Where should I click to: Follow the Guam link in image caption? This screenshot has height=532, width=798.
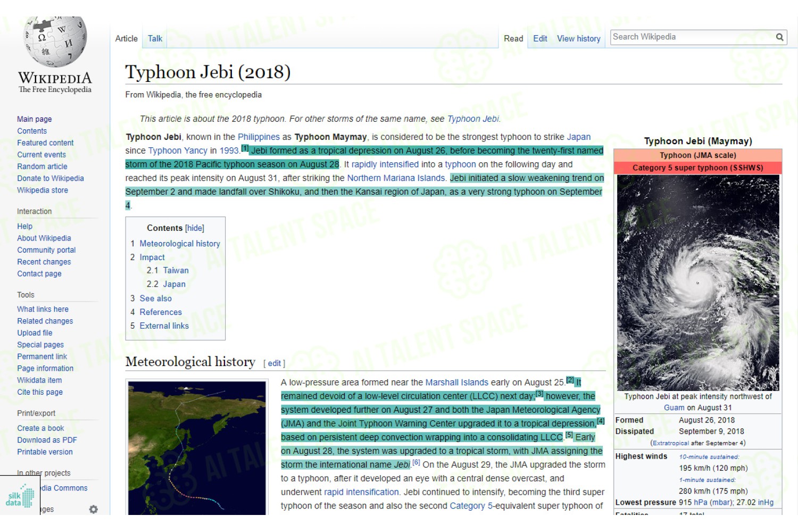[674, 408]
